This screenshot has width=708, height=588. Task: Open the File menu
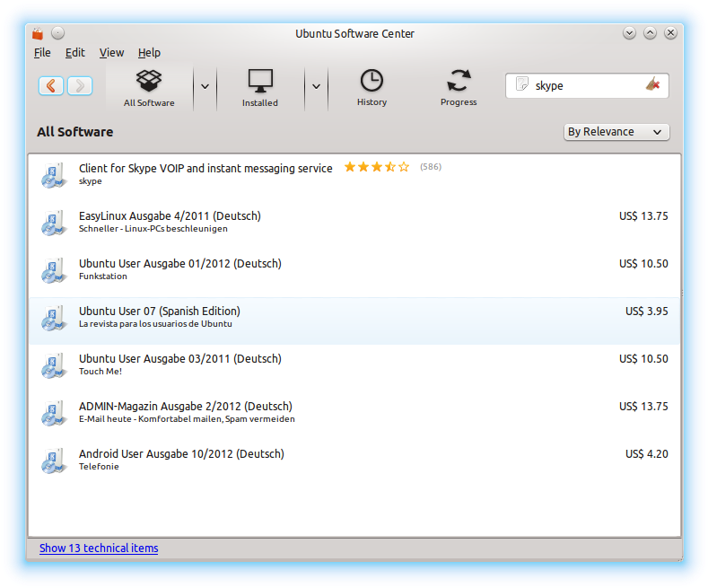[42, 53]
